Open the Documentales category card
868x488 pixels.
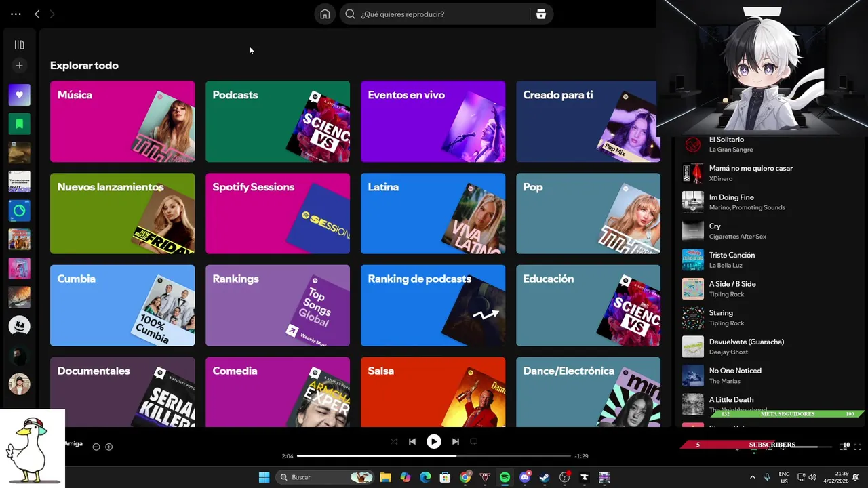122,392
